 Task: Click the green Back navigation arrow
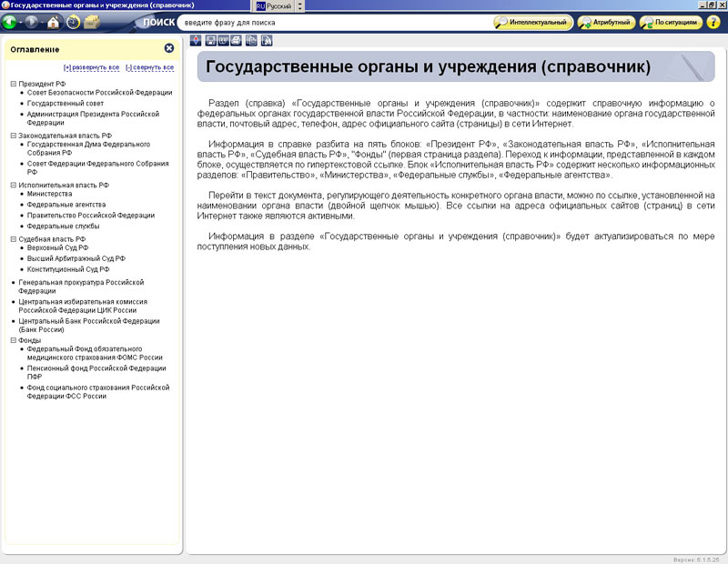(x=10, y=22)
